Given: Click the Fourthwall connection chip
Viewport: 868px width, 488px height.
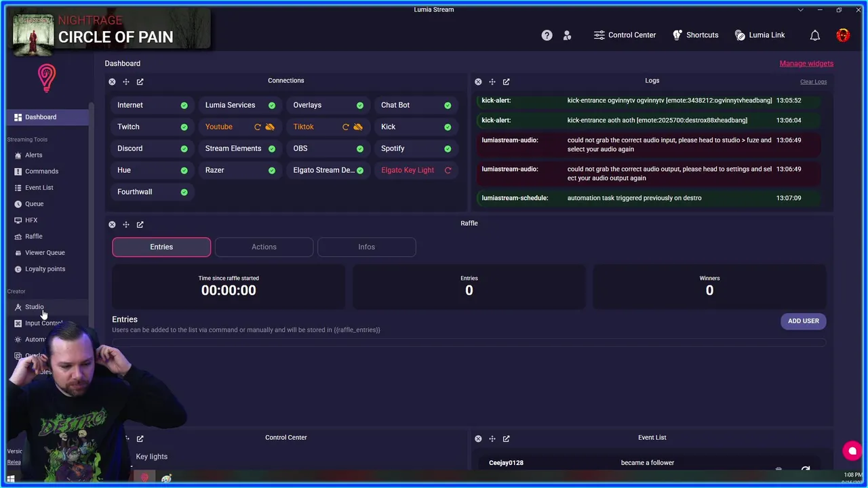Looking at the screenshot, I should click(153, 192).
